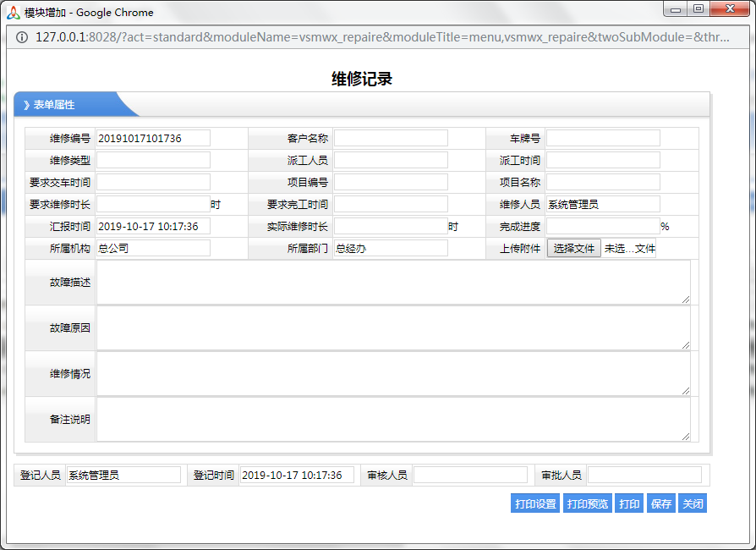Click the site info icon in address bar
Viewport: 756px width, 550px height.
tap(22, 38)
